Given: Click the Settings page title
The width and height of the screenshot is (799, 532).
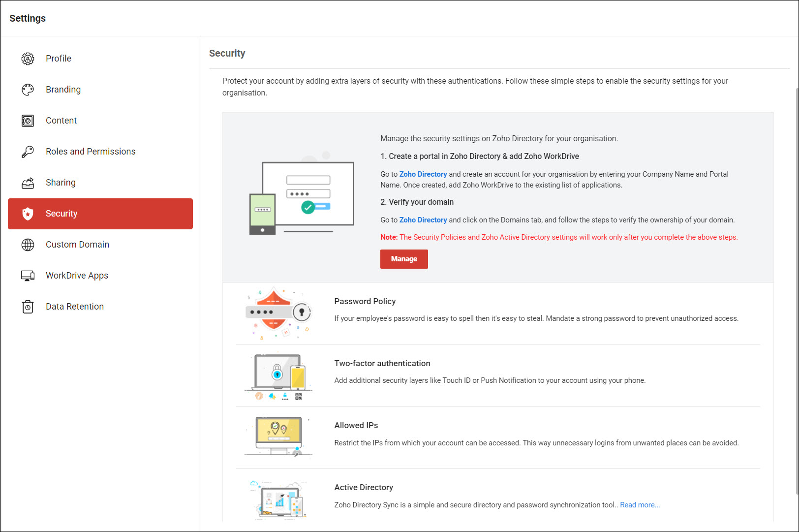Looking at the screenshot, I should (x=28, y=18).
